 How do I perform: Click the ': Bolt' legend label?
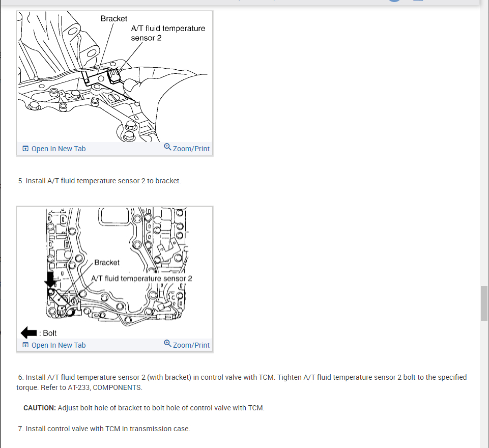48,333
